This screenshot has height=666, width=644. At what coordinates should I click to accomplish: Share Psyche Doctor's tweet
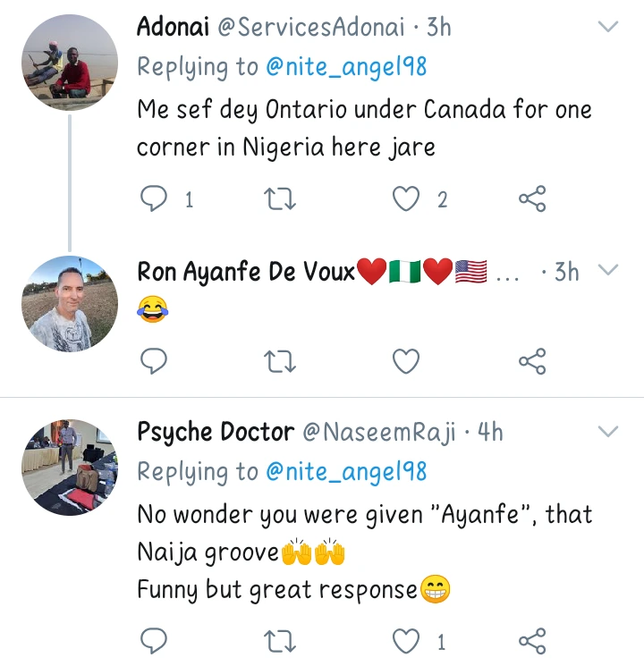532,640
